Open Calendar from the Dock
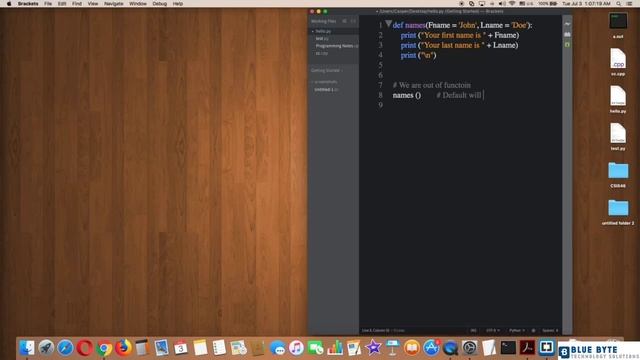Image resolution: width=640 pixels, height=360 pixels. [180, 348]
